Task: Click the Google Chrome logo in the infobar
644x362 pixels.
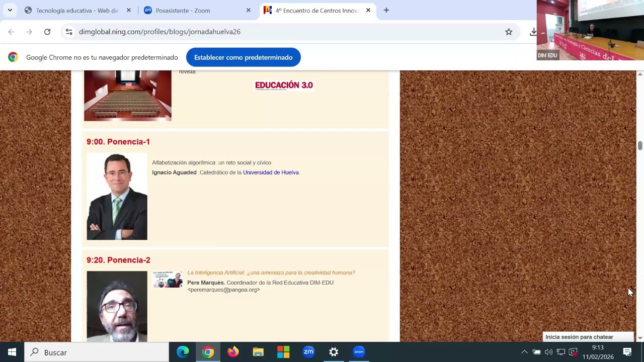Action: coord(13,57)
